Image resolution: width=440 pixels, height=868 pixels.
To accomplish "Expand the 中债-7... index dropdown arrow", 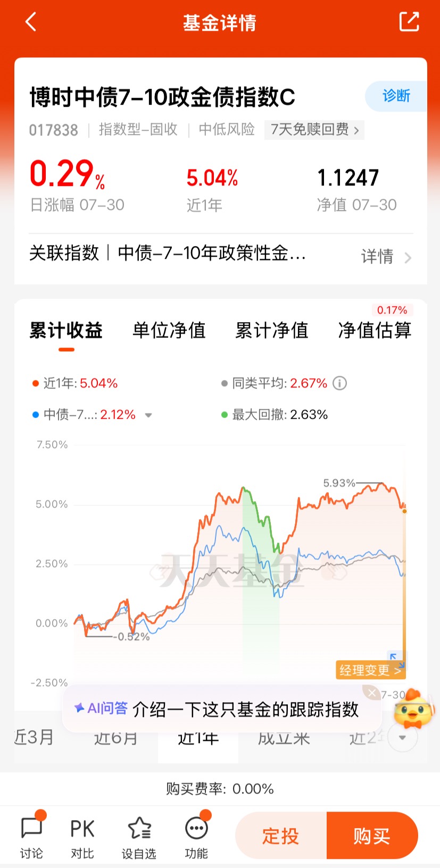I will point(148,415).
